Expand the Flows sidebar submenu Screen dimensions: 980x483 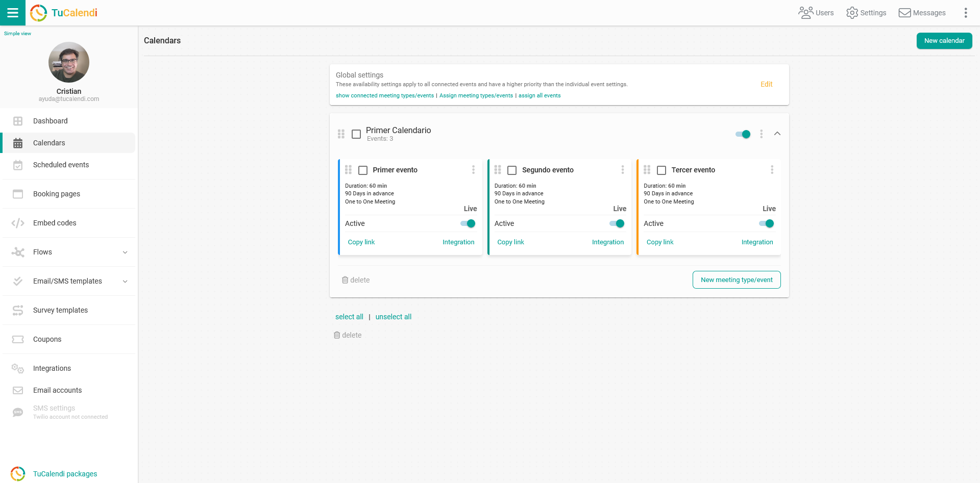[125, 252]
